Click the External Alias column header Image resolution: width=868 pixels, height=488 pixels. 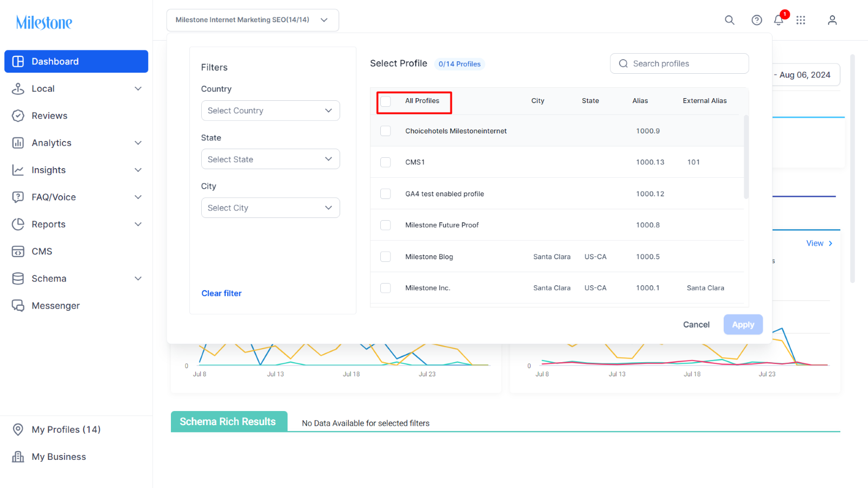[705, 101]
